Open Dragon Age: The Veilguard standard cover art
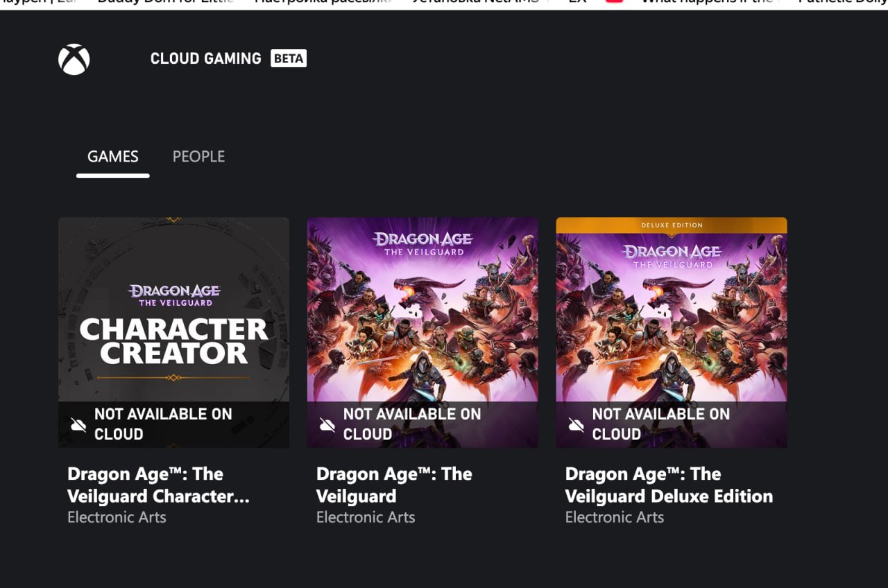 point(422,332)
